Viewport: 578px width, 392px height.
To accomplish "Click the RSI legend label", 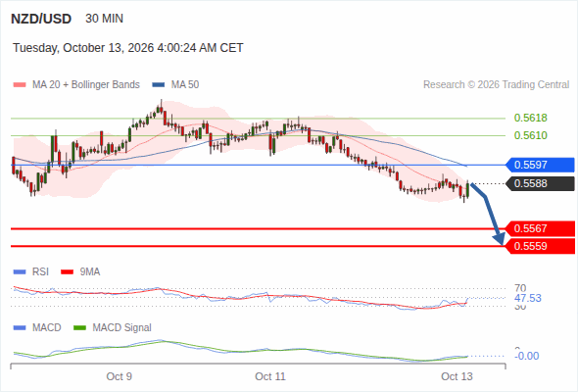I will point(40,272).
